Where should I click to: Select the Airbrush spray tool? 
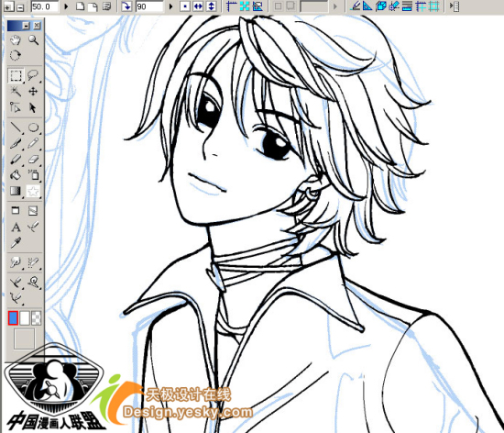(33, 175)
